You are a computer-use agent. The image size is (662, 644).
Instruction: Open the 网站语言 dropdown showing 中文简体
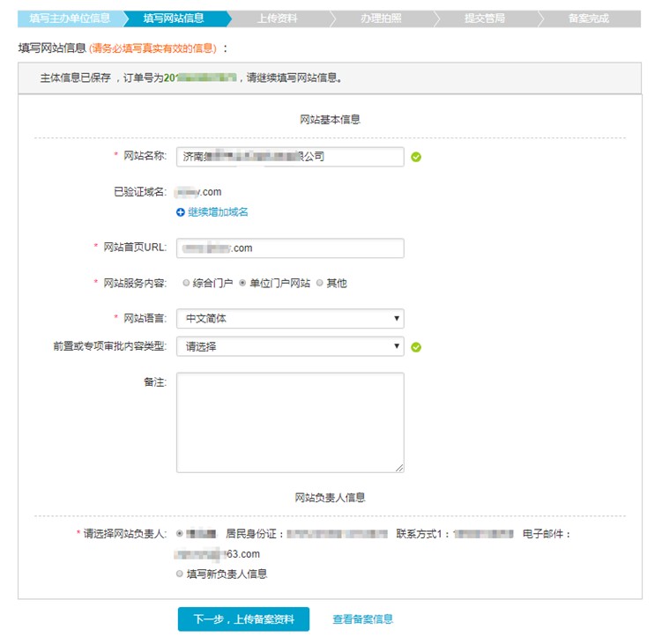290,318
